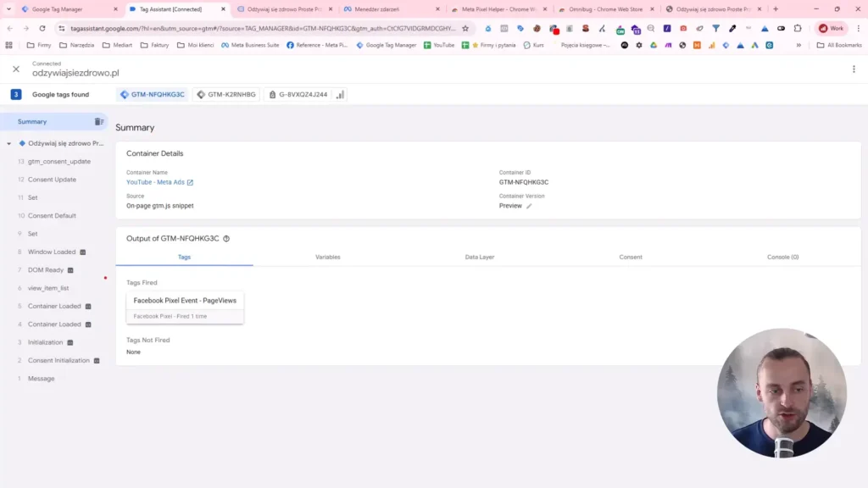Select the Odżywiaj się zdrowo Pr... page entry

tap(65, 143)
